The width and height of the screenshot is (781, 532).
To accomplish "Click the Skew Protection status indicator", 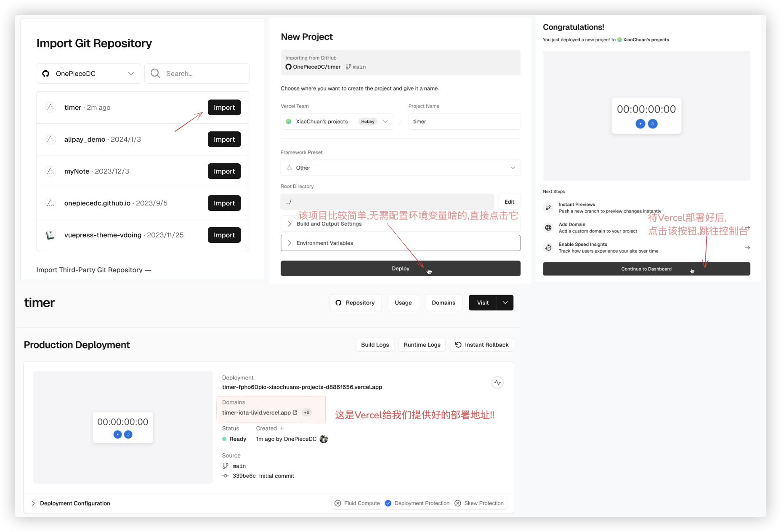I will coord(458,503).
